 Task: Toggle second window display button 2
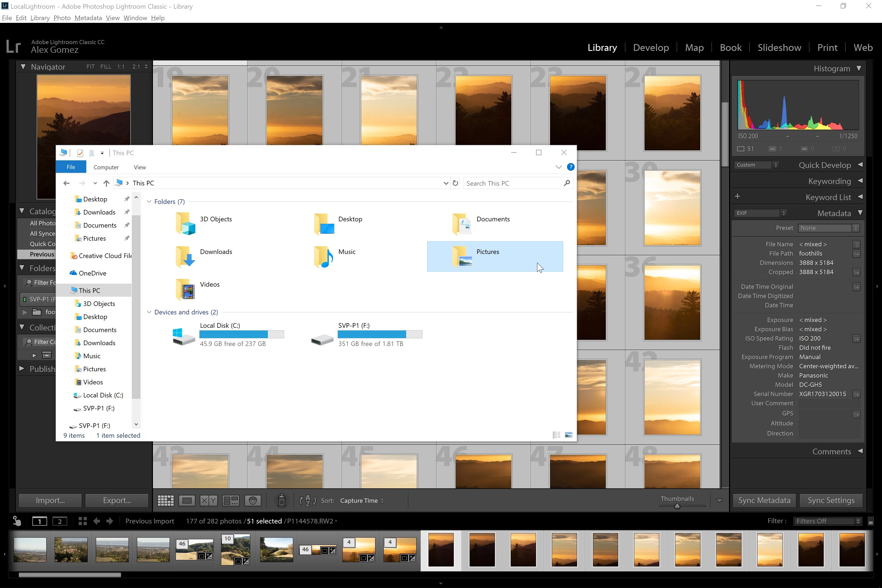(60, 521)
